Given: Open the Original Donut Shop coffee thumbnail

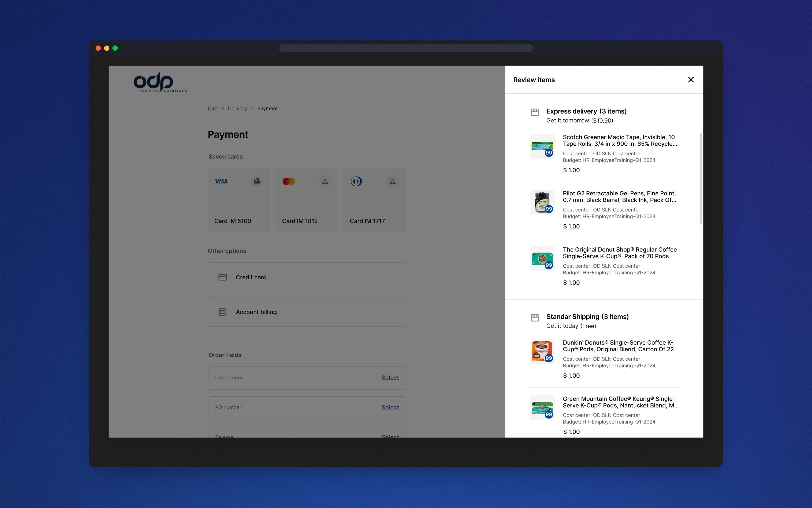Looking at the screenshot, I should pyautogui.click(x=542, y=258).
